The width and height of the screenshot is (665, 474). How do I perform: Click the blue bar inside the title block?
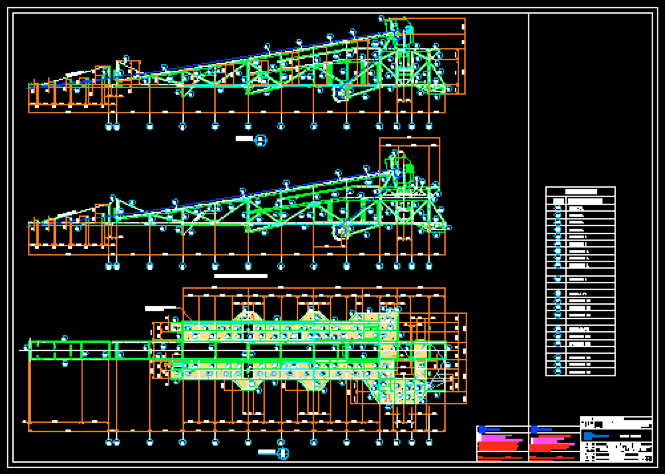[598, 436]
